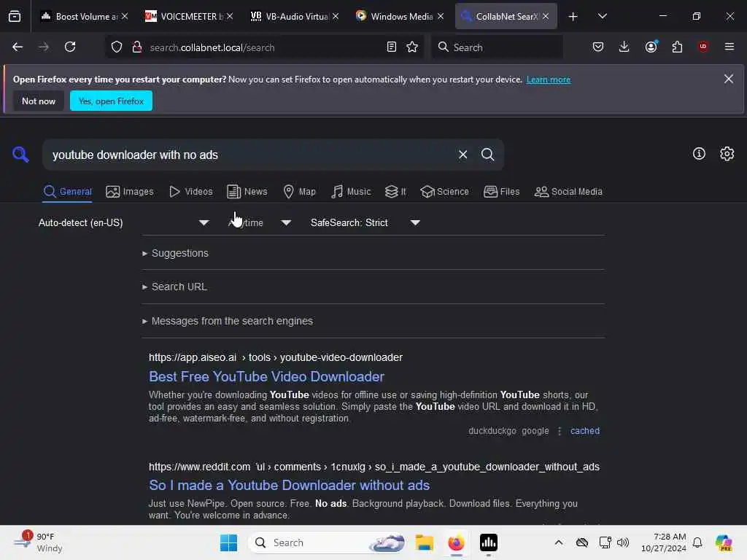Click Windows Start button

(x=228, y=542)
